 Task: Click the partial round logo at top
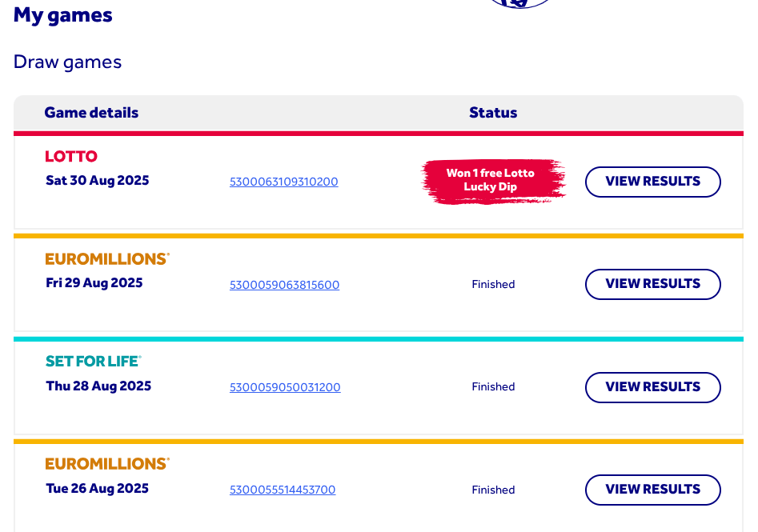(520, 3)
